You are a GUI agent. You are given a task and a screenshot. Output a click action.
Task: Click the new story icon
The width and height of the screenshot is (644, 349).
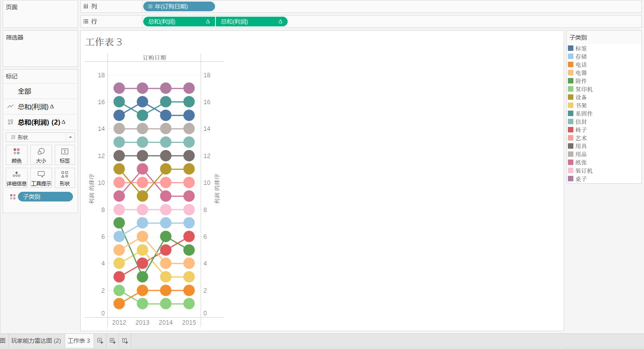click(x=125, y=341)
